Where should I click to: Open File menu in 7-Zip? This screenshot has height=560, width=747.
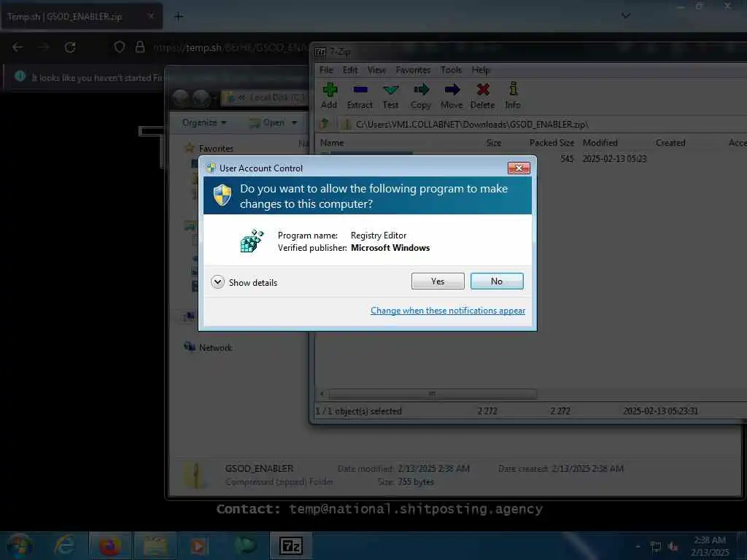pos(326,70)
